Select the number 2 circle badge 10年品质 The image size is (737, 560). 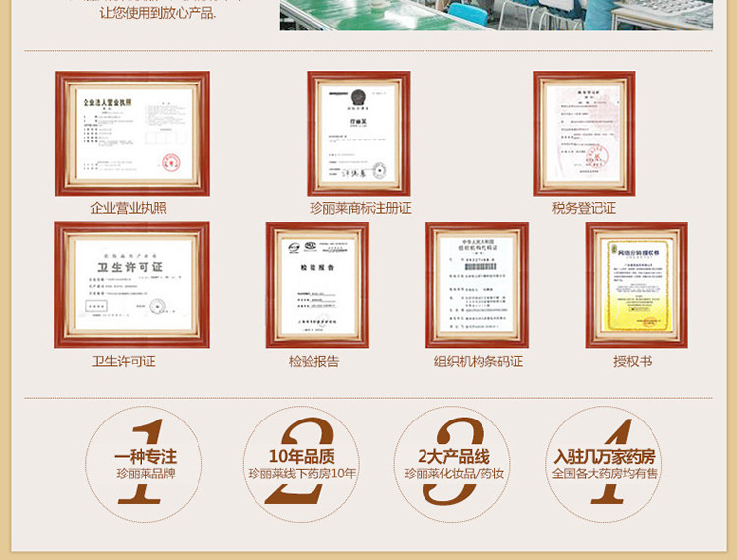pyautogui.click(x=301, y=464)
